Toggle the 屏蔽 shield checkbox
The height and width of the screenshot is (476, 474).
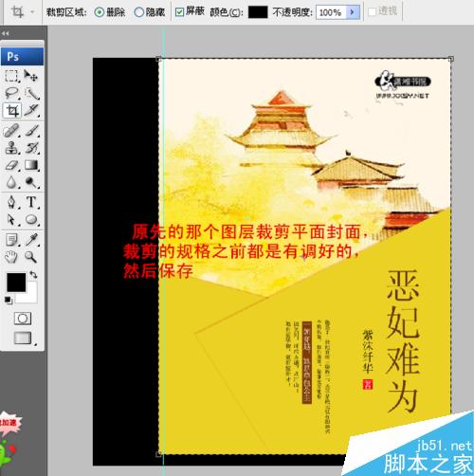coord(179,12)
